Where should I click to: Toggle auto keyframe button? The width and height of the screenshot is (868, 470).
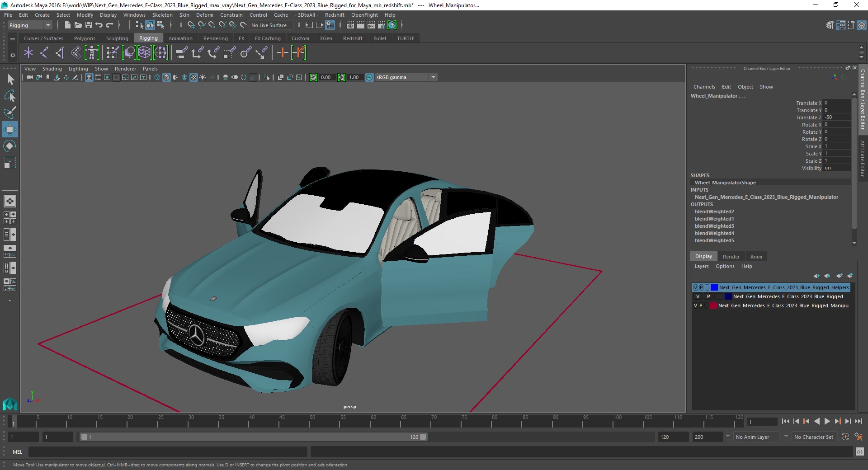click(845, 437)
